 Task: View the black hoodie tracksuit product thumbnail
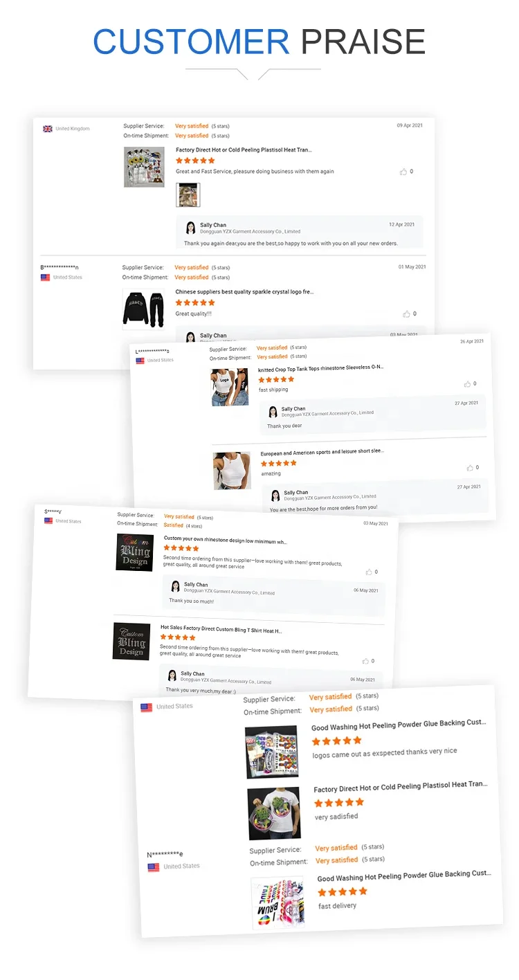[x=144, y=309]
